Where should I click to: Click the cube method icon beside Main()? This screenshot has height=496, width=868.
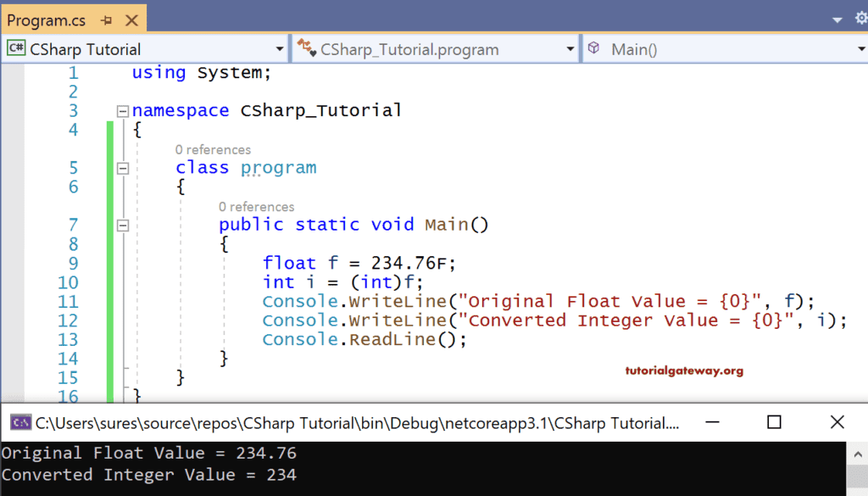tap(593, 48)
